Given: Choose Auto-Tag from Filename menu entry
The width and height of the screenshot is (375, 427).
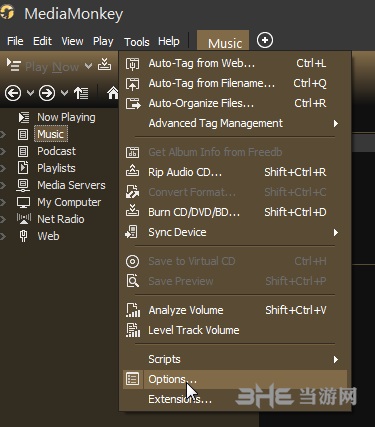Looking at the screenshot, I should tap(235, 83).
